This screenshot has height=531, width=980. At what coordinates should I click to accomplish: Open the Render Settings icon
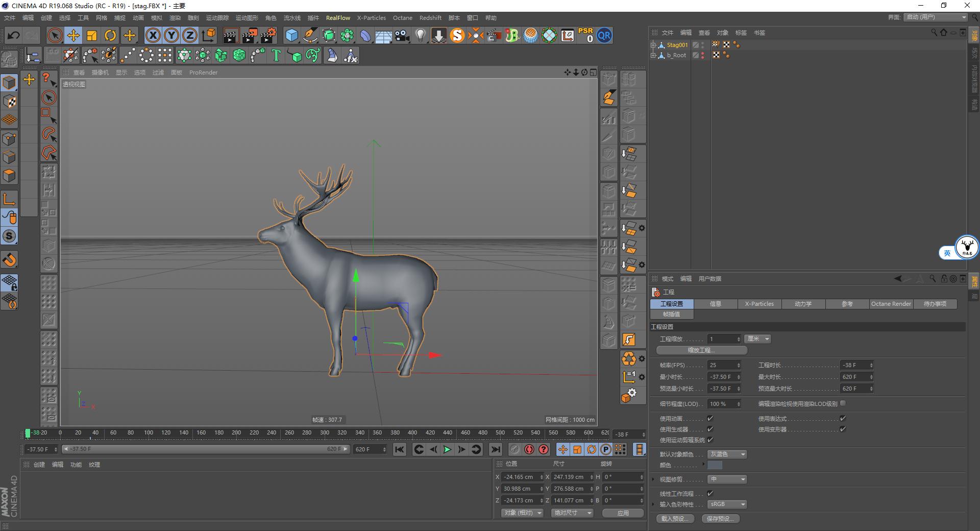267,35
